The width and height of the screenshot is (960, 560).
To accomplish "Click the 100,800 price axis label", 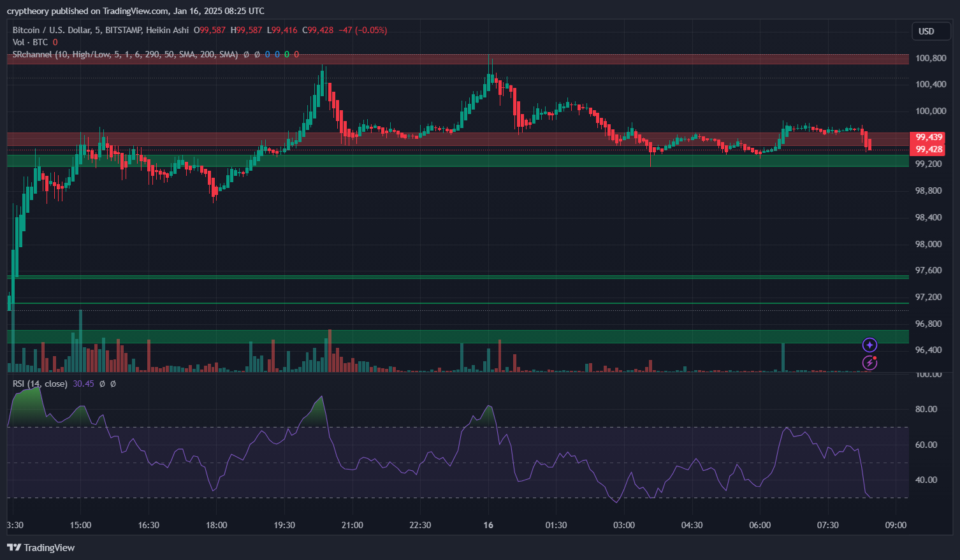I will [x=931, y=58].
